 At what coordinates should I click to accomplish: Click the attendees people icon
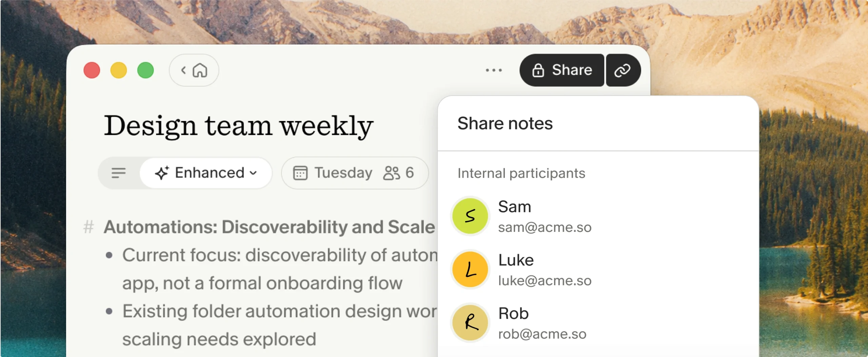(x=392, y=173)
